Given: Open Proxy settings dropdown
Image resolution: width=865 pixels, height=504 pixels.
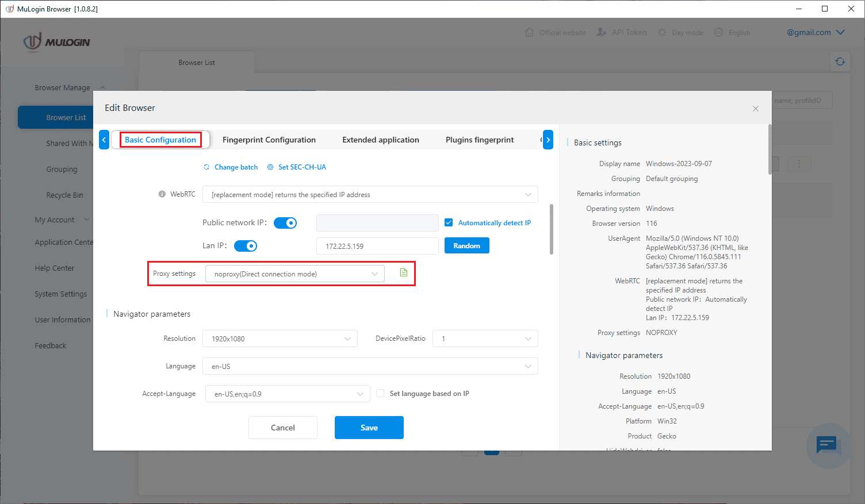Looking at the screenshot, I should [295, 274].
